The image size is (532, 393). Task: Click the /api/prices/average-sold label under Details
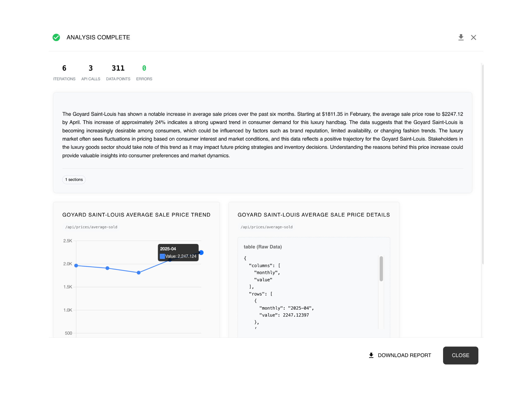pyautogui.click(x=267, y=227)
